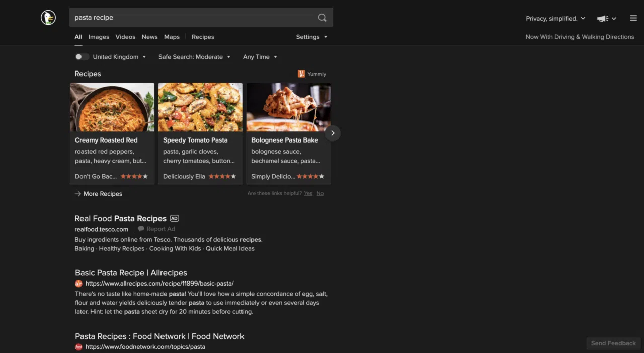Viewport: 644px width, 353px height.
Task: Click the Report Ad speech bubble icon
Action: [141, 229]
